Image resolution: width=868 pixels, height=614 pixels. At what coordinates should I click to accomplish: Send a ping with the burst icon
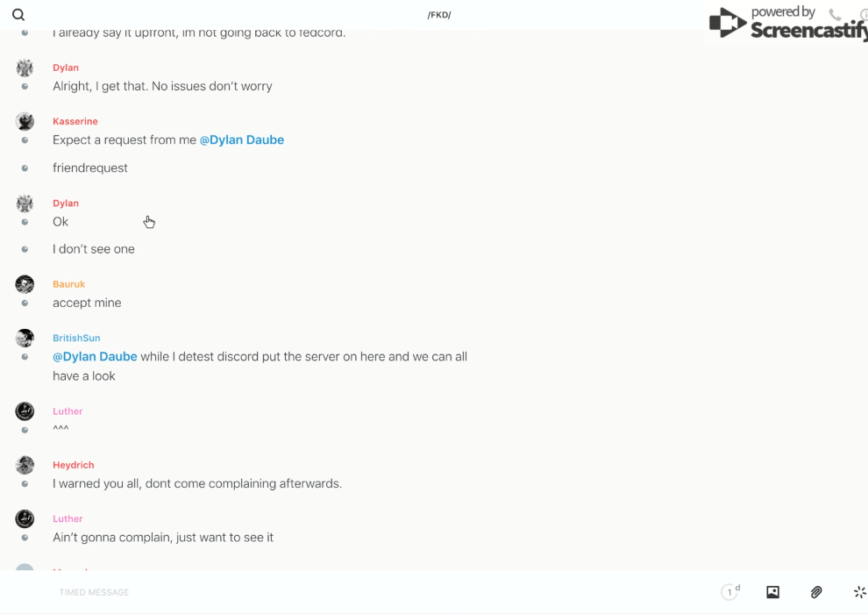[x=859, y=592]
